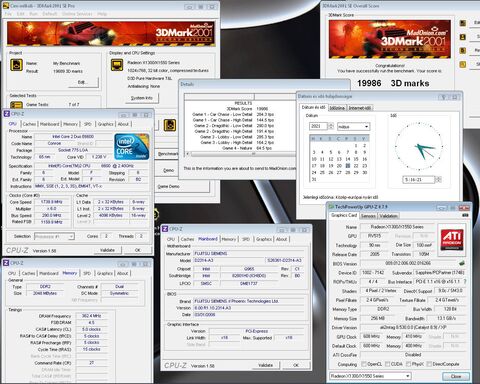Open the File menu in 3DMark2001

coord(8,14)
